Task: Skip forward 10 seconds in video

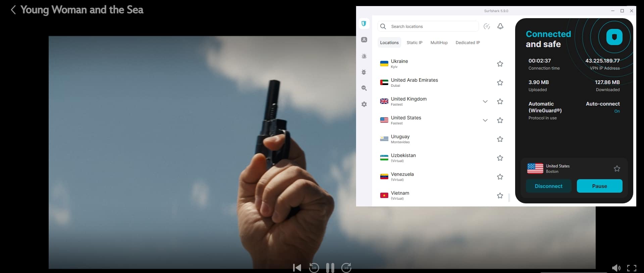Action: pyautogui.click(x=346, y=268)
